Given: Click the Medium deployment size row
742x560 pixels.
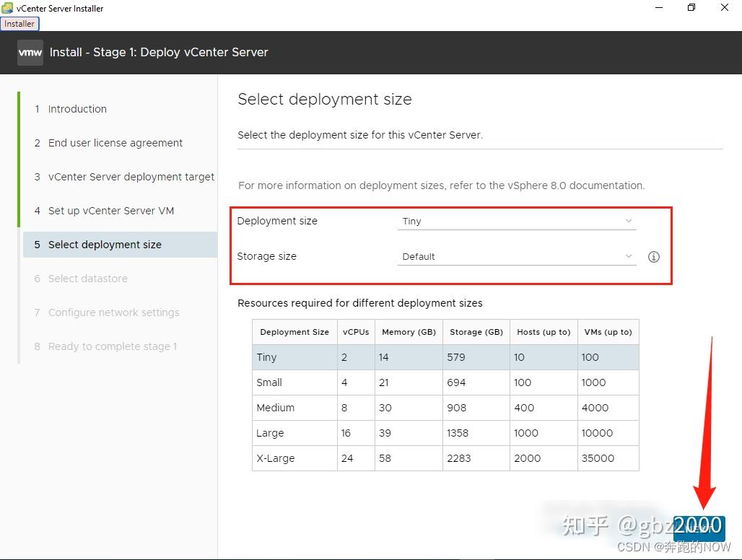Looking at the screenshot, I should click(x=445, y=408).
